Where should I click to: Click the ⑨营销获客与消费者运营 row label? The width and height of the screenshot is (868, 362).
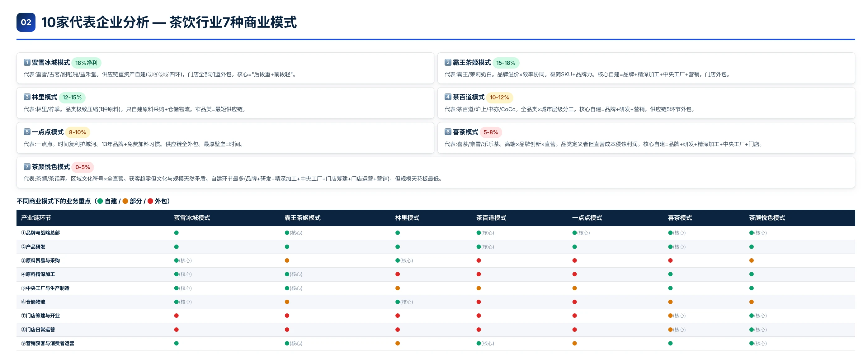click(48, 343)
